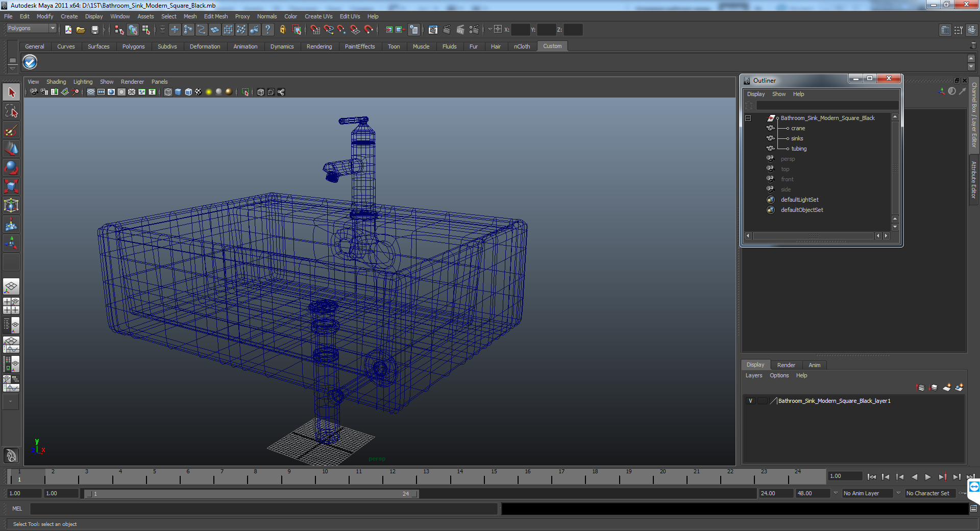Click the blue checkmark shelf icon
This screenshot has width=980, height=531.
(30, 62)
